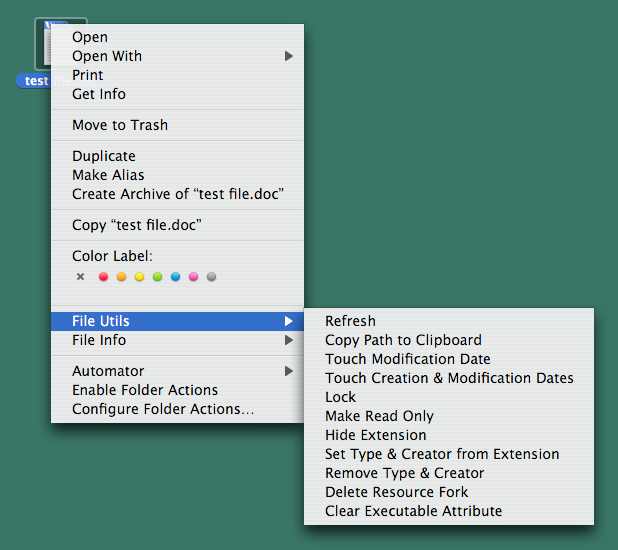Screen dimensions: 618x550
Task: Click Get Info in context menu
Action: [x=99, y=94]
